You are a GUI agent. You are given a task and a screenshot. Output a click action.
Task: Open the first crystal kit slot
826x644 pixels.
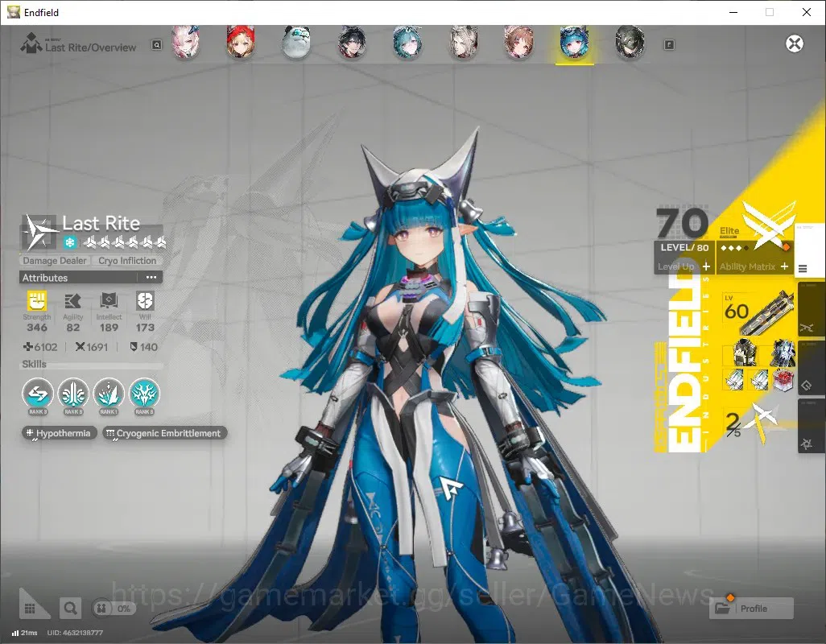(x=735, y=379)
